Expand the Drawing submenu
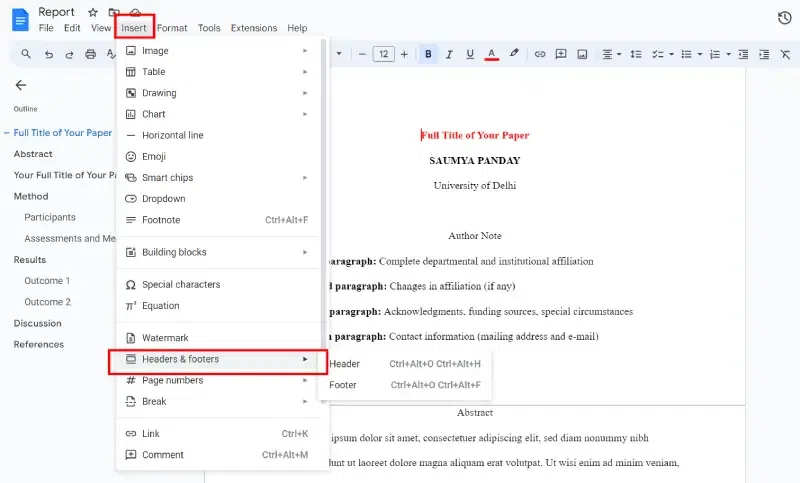 point(218,93)
